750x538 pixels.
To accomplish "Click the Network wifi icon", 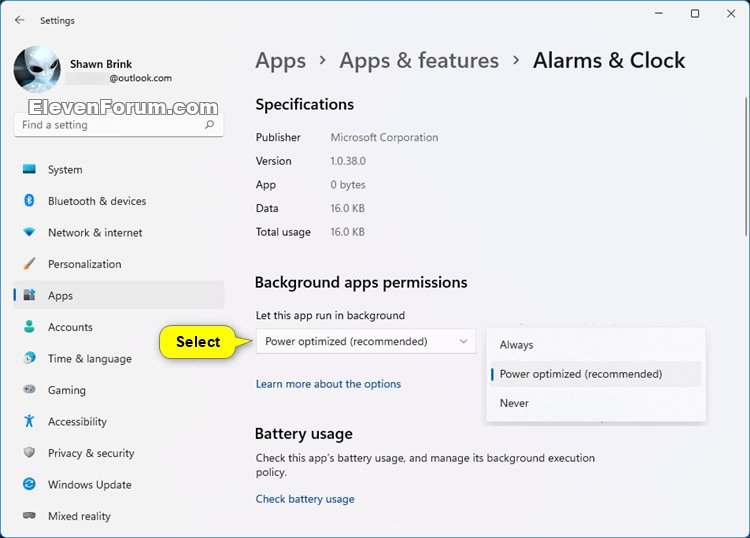I will click(29, 232).
